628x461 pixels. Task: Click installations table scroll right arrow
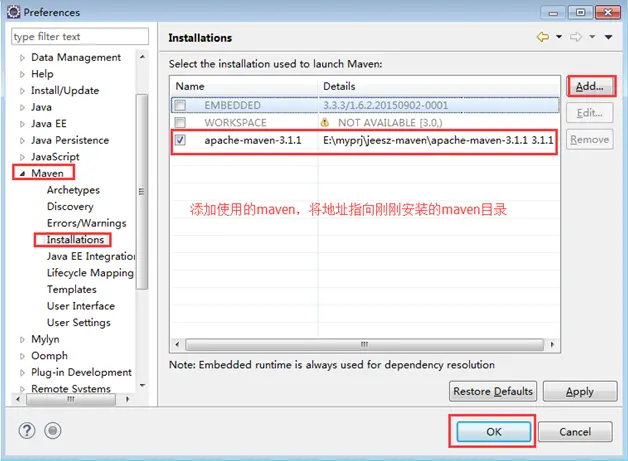click(552, 344)
